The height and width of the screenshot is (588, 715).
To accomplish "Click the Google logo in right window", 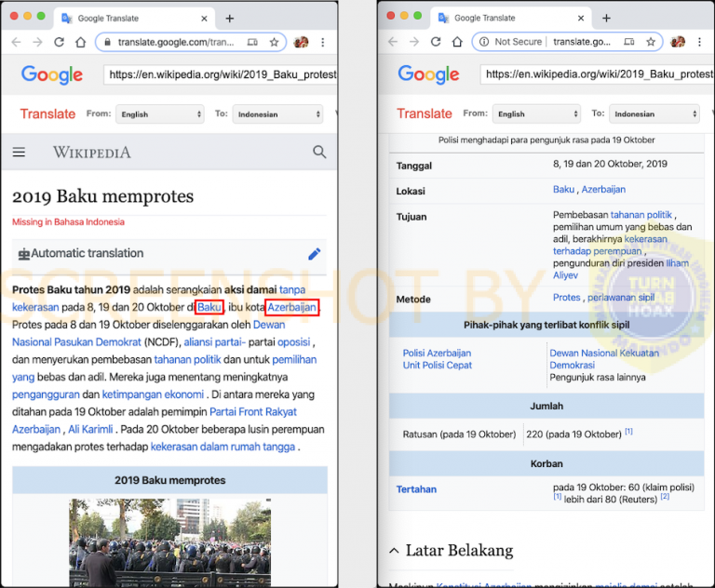I will (428, 73).
